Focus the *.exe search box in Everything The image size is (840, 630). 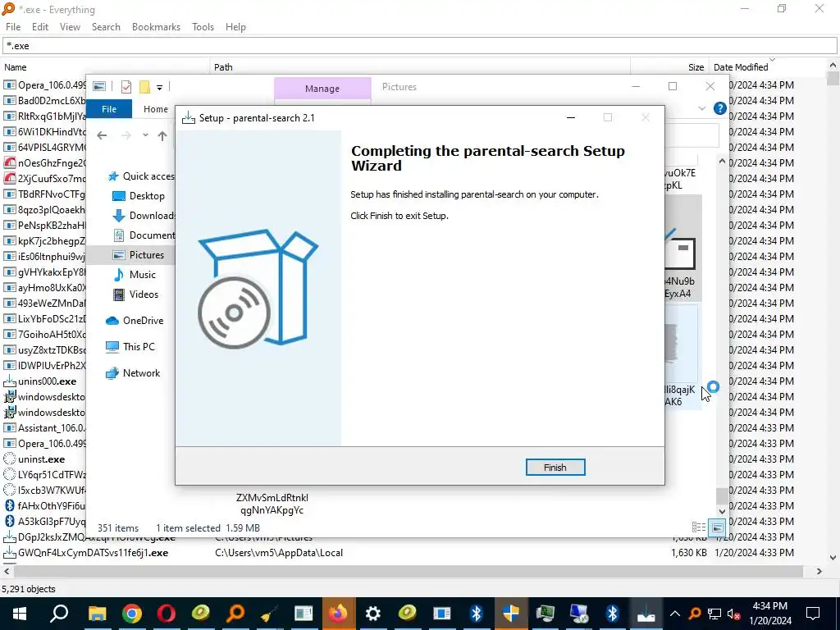[x=420, y=46]
